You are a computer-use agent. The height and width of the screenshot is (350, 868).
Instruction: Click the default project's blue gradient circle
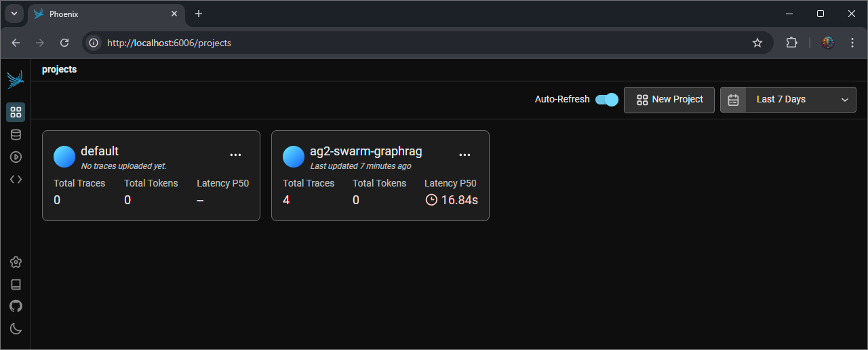click(x=64, y=157)
